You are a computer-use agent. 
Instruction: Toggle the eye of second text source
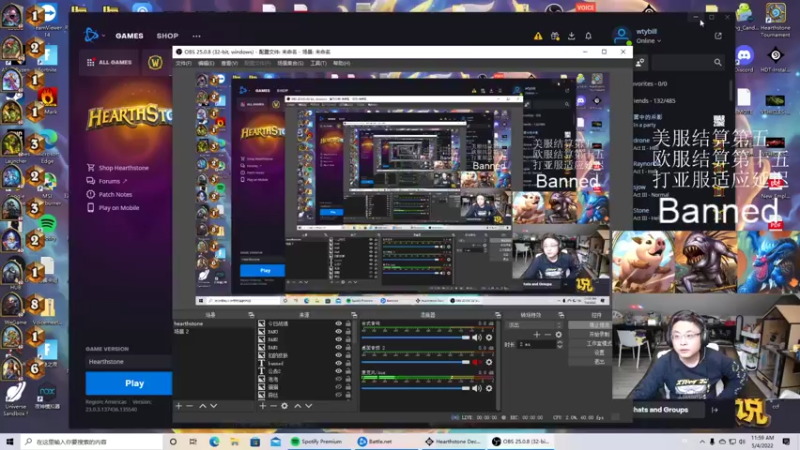click(x=338, y=371)
